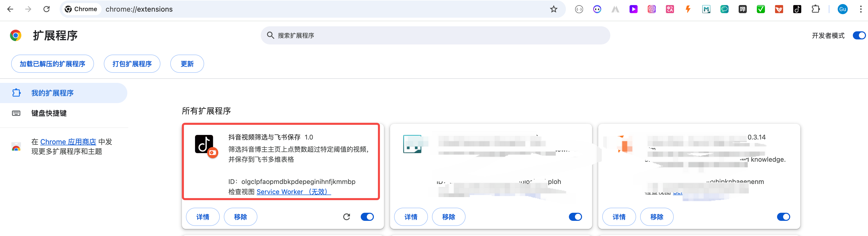Click the green checkmark extension icon
868x236 pixels.
761,9
